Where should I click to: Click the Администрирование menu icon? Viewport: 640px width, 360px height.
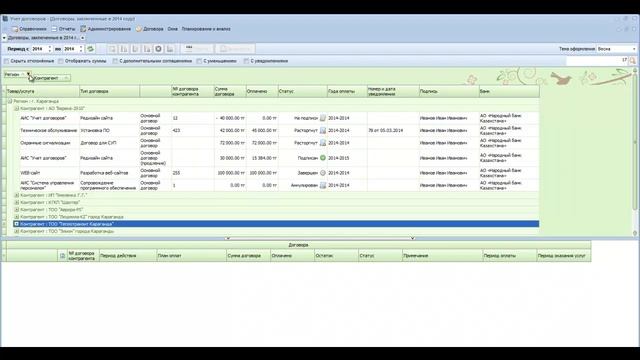click(83, 29)
